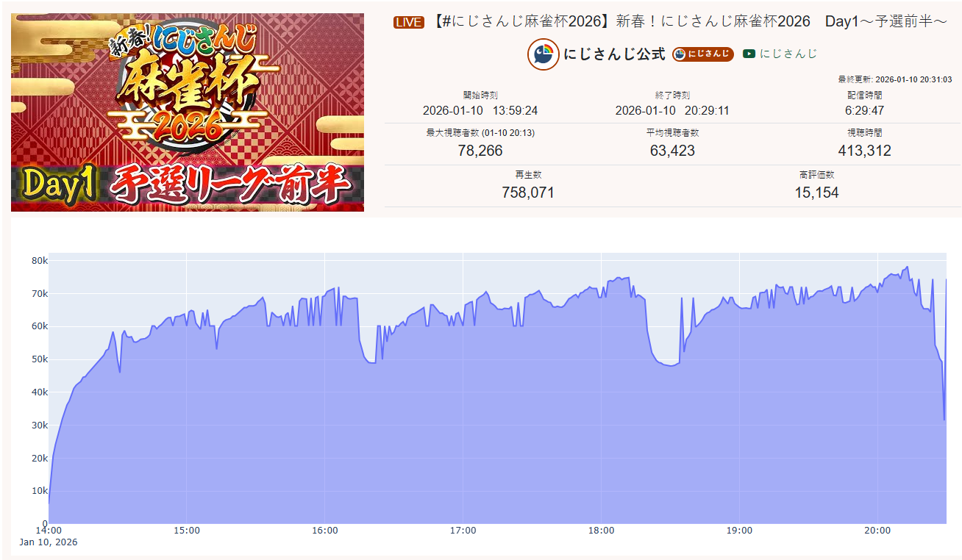Click the peak point on the viewer graph
Image resolution: width=962 pixels, height=560 pixels.
tap(908, 267)
